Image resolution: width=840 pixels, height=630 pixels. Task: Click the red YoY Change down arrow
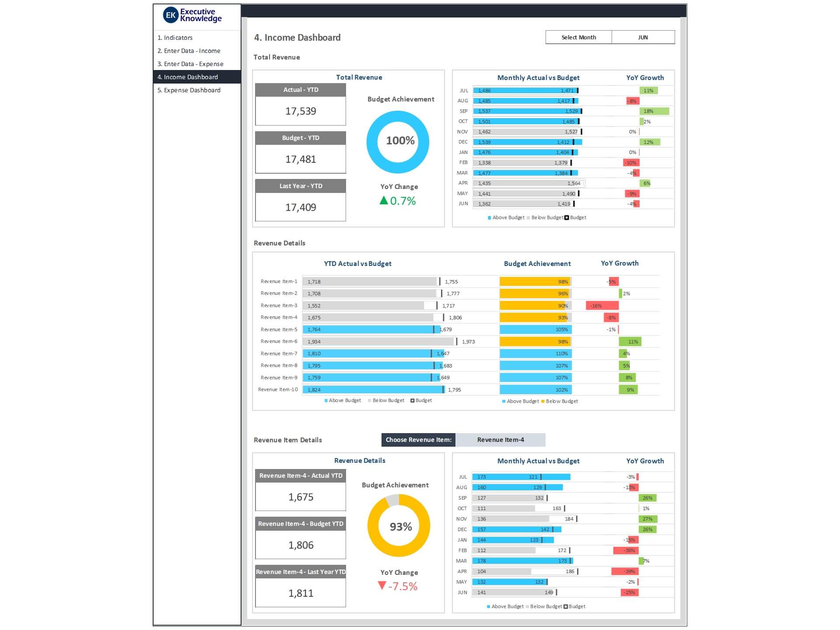coord(382,586)
